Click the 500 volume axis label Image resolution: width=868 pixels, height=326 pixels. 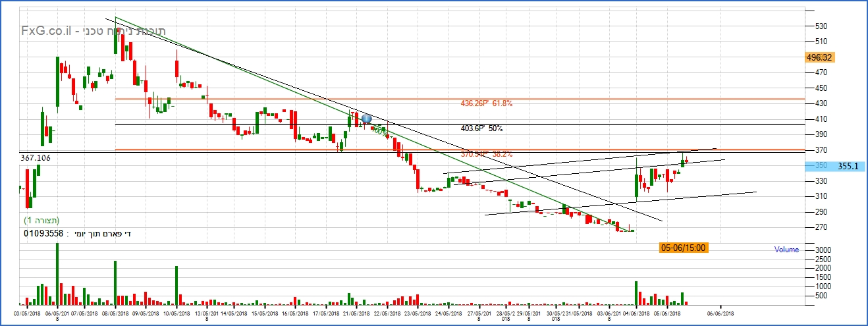tap(821, 296)
